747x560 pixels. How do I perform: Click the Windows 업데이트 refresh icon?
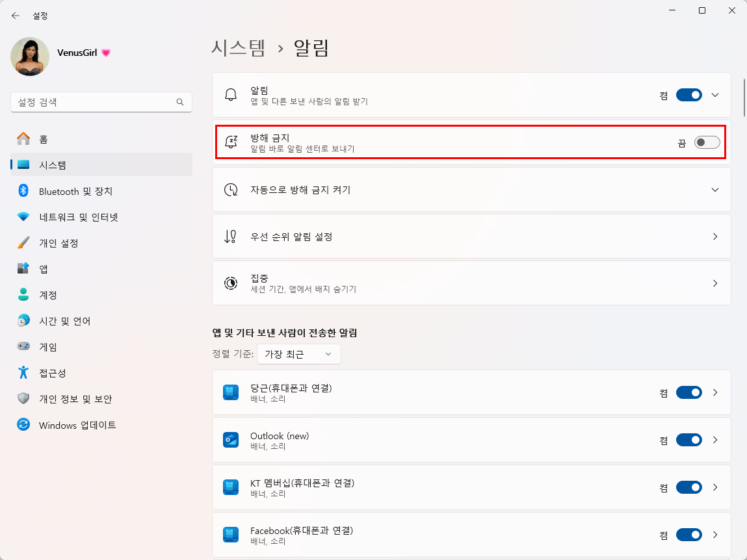pyautogui.click(x=23, y=424)
